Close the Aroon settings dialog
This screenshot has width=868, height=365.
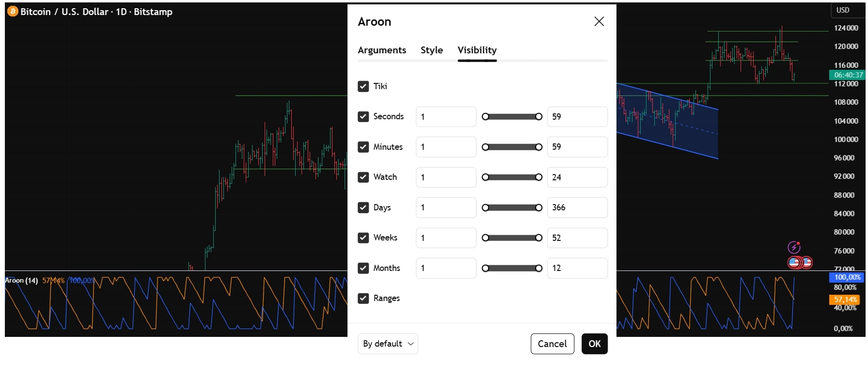pyautogui.click(x=599, y=21)
